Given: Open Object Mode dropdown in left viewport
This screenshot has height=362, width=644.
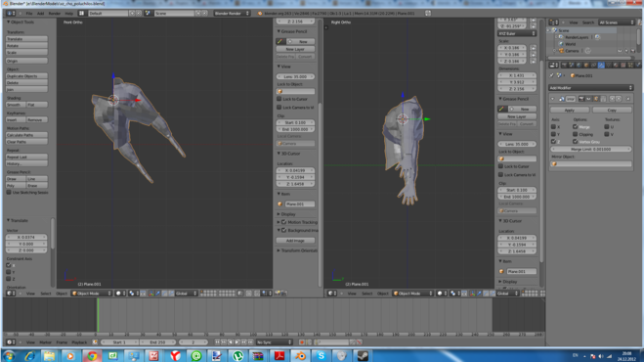Looking at the screenshot, I should coord(92,294).
